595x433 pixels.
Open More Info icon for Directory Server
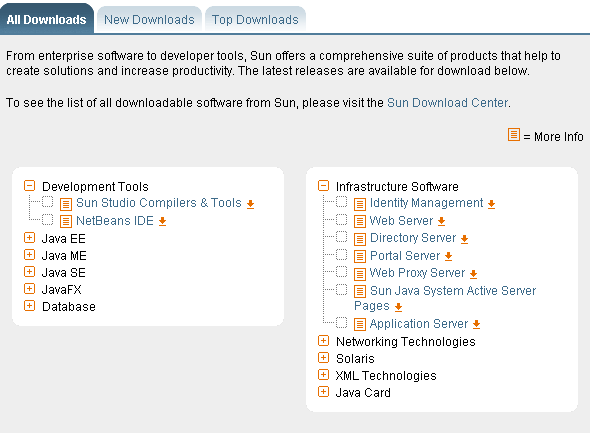[360, 239]
